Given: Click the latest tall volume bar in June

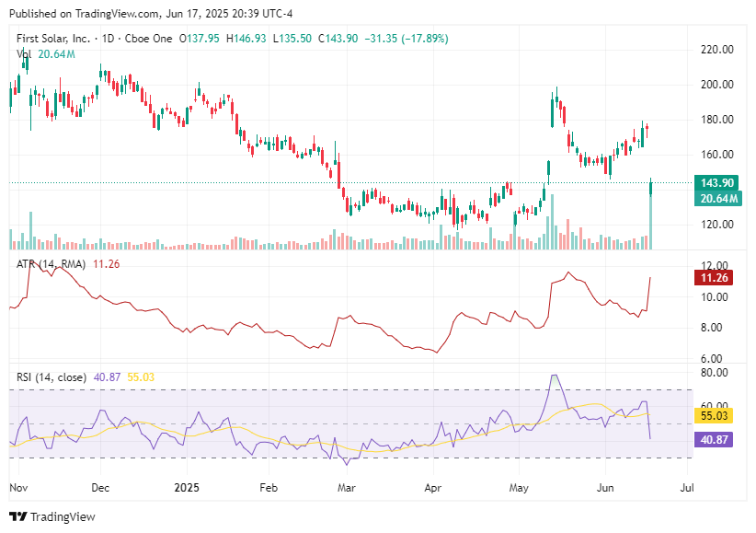Looking at the screenshot, I should tap(651, 223).
